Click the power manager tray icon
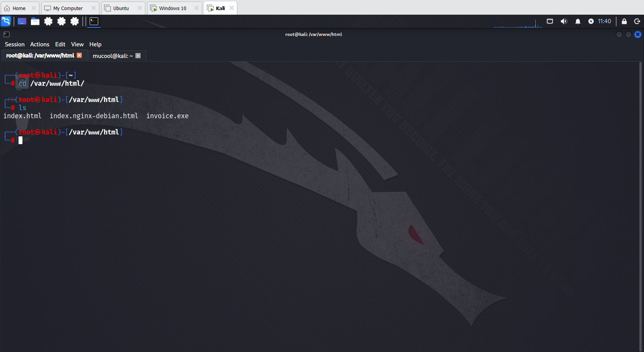This screenshot has width=644, height=352. [x=591, y=21]
